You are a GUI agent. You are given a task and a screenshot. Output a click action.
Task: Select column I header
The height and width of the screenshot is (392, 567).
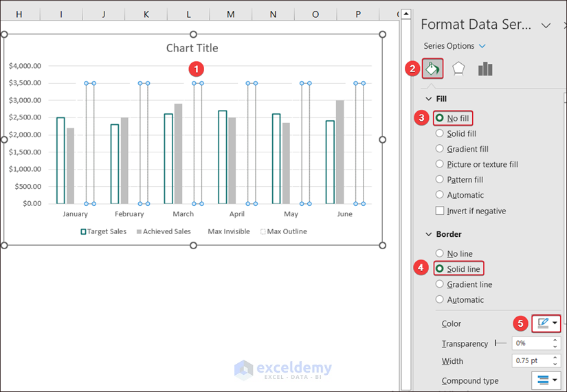click(61, 14)
